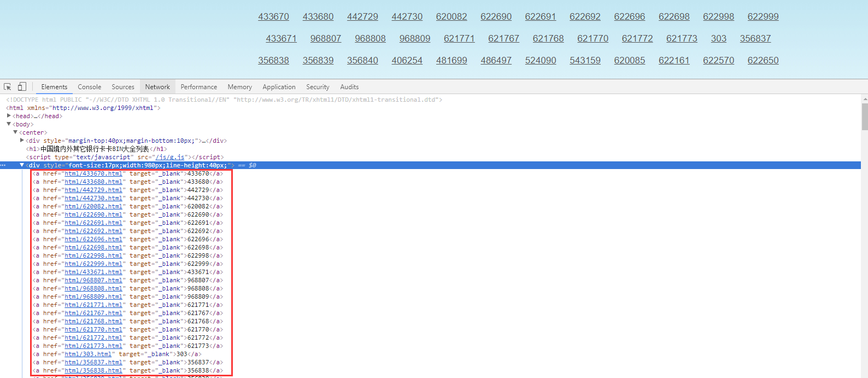Open the 543159 page link
Screen dimensions: 868x378
[x=585, y=61]
